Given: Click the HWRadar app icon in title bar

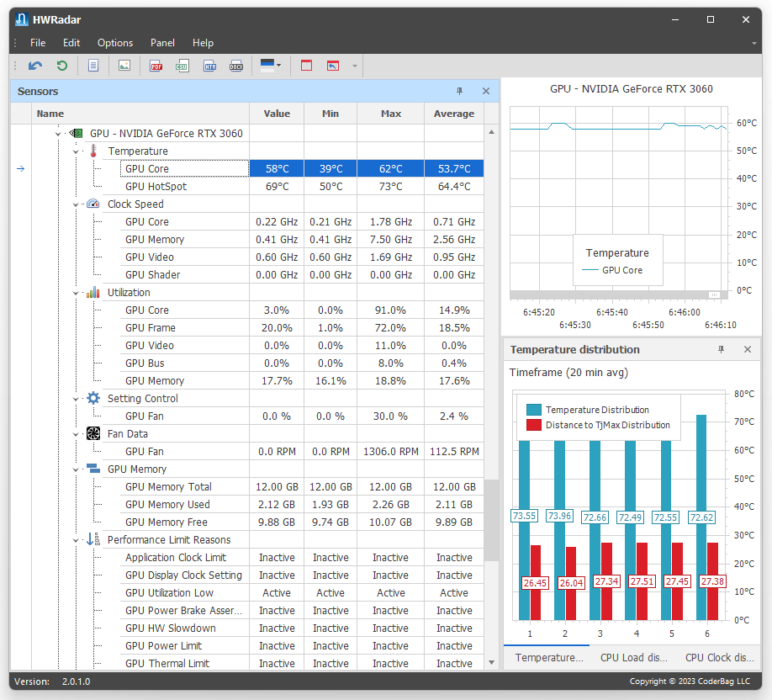Looking at the screenshot, I should [x=22, y=19].
